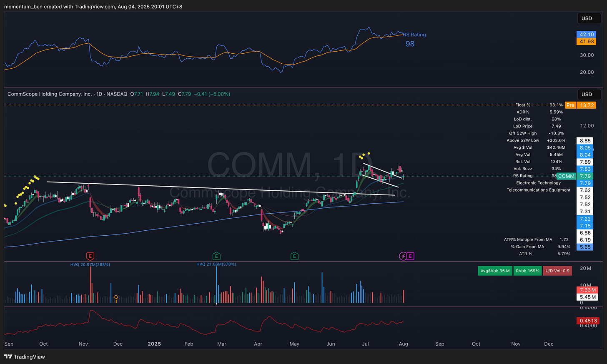607x364 pixels.
Task: Click the green earnings E marker in early May
Action: pyautogui.click(x=294, y=256)
